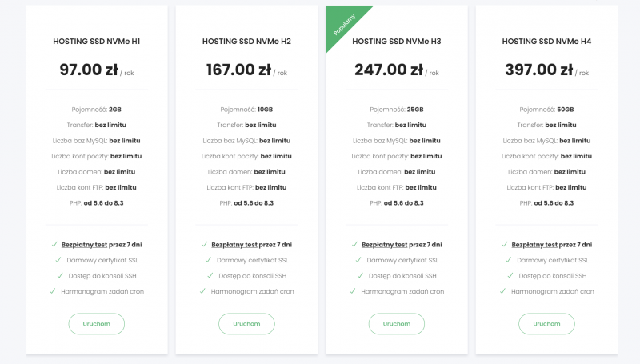640x364 pixels.
Task: Launch the NVMe H4 plan via Uruchom
Action: (x=546, y=323)
